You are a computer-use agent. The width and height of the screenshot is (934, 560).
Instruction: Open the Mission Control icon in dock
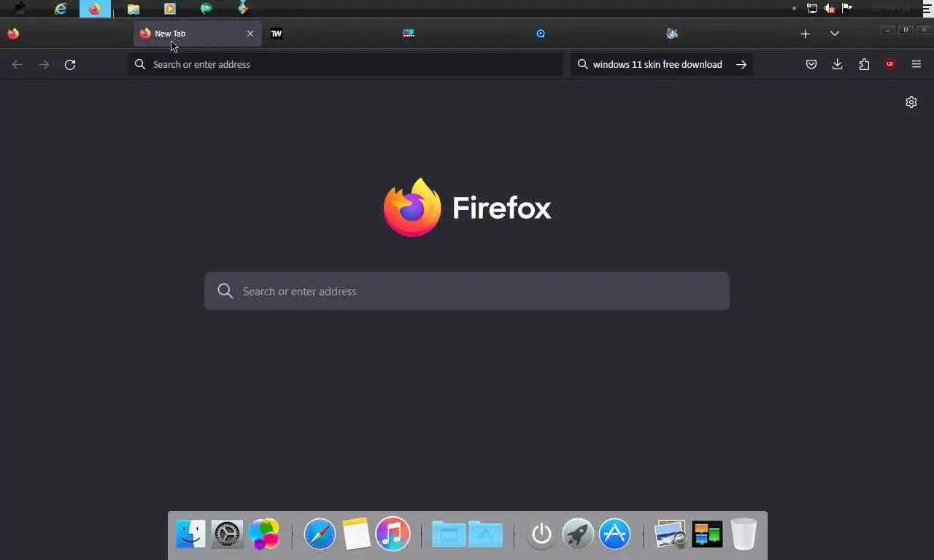pos(707,534)
